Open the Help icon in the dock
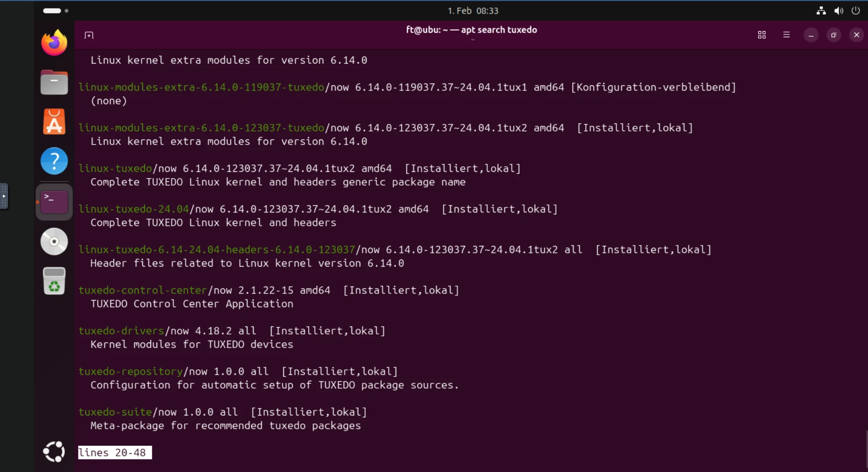The width and height of the screenshot is (868, 472). pos(54,161)
